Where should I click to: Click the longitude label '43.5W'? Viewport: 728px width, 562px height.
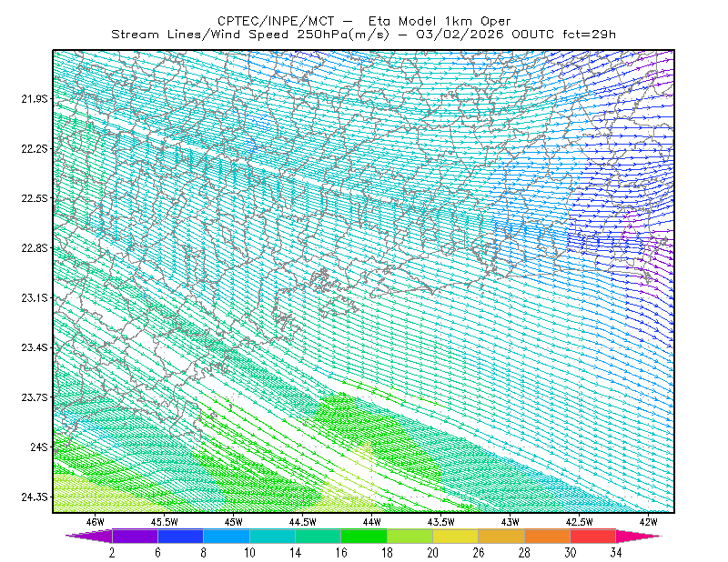pos(441,522)
